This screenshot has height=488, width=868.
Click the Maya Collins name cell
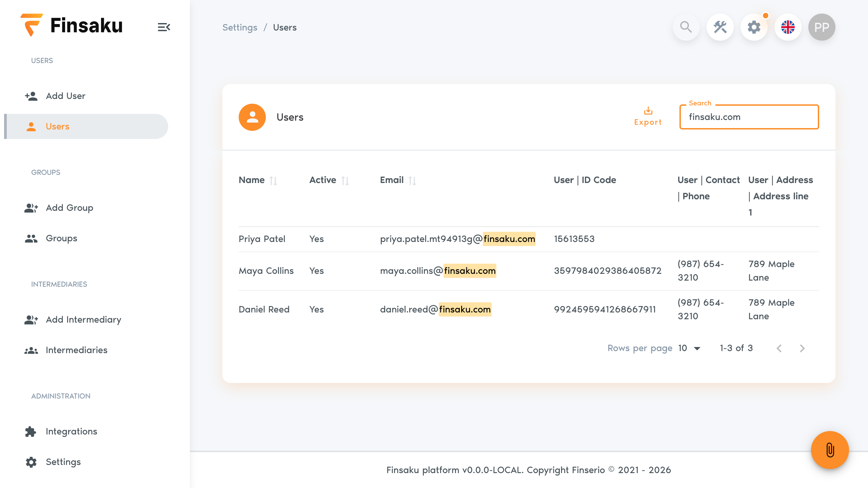(266, 271)
